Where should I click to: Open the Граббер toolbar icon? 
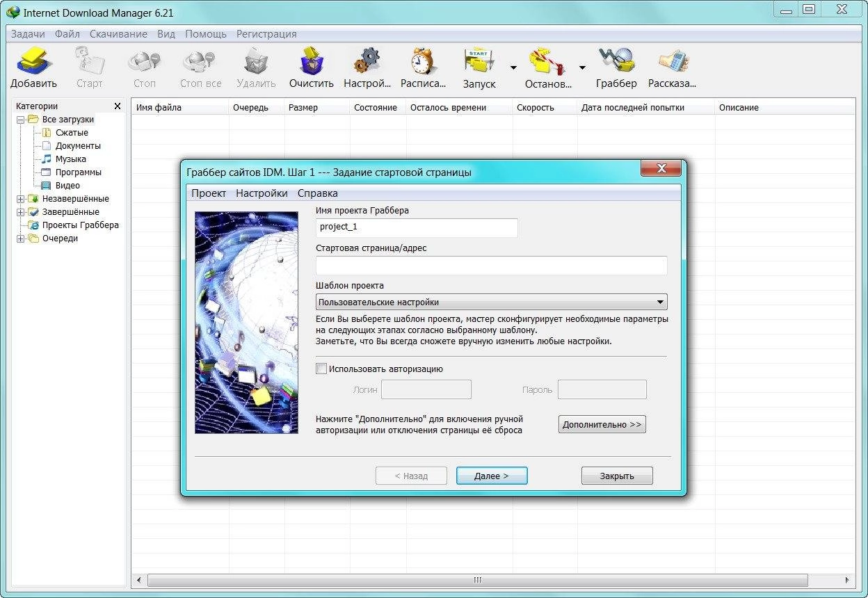616,61
